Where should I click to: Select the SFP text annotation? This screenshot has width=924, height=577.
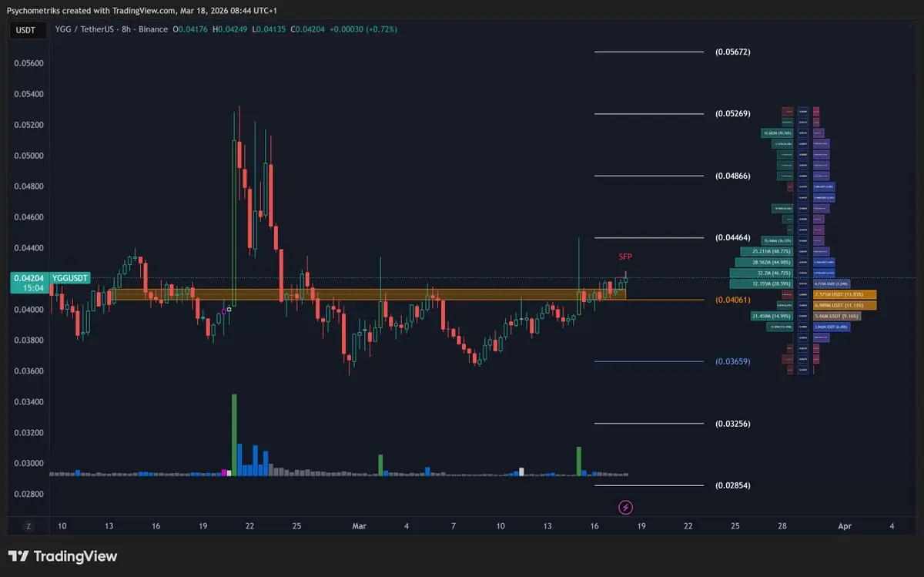pos(625,257)
